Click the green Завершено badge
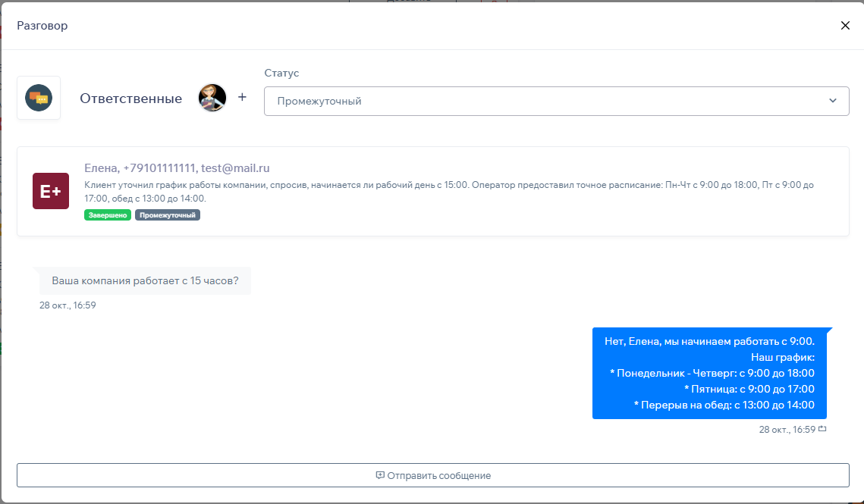 coord(108,215)
